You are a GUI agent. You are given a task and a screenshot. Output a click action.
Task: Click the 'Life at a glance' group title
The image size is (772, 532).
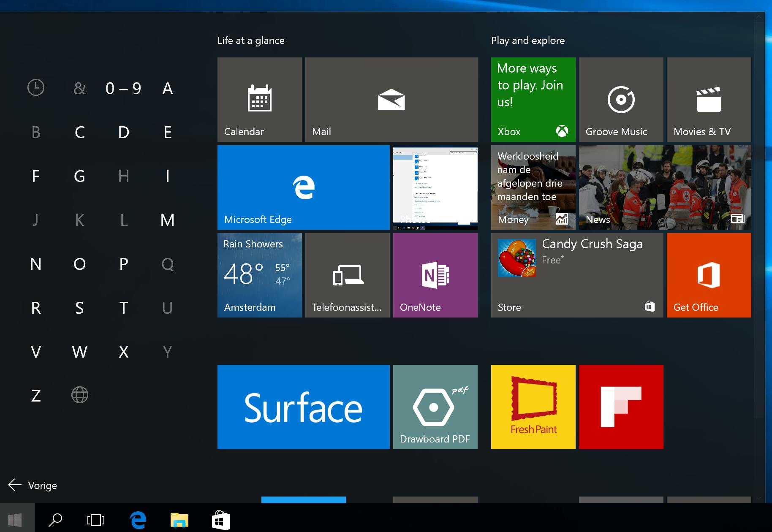click(x=251, y=41)
